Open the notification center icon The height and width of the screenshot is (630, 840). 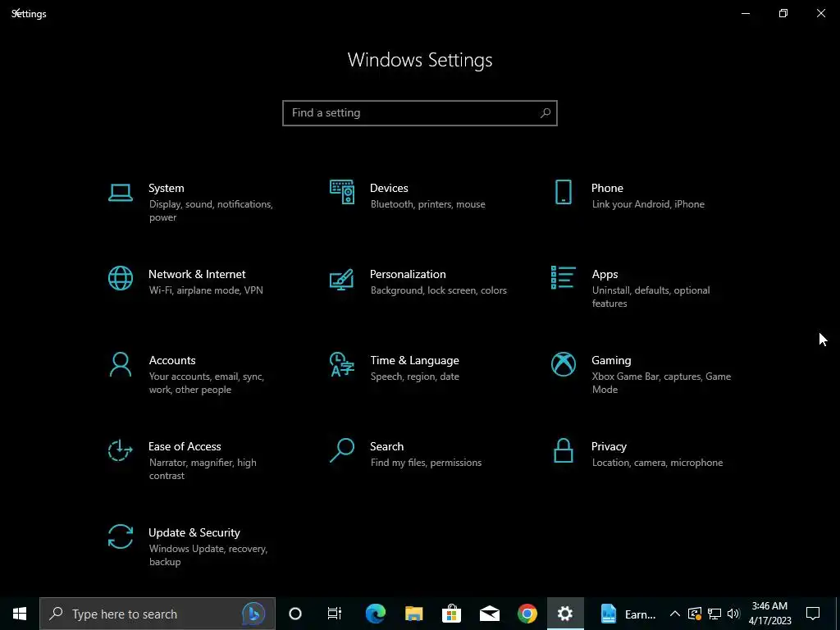813,614
